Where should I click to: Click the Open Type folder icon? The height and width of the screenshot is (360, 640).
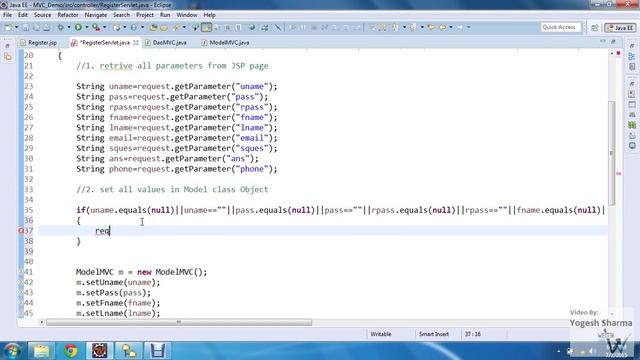(153, 27)
